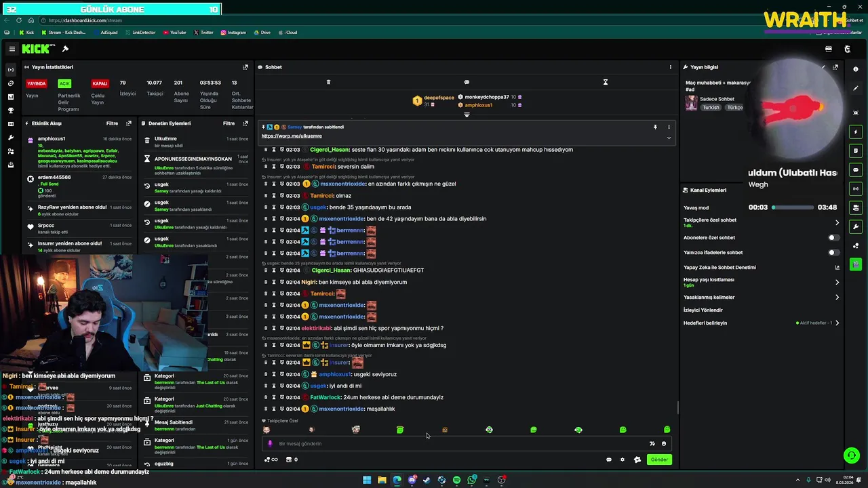
Task: Open pinned message three-dot options
Action: [669, 127]
